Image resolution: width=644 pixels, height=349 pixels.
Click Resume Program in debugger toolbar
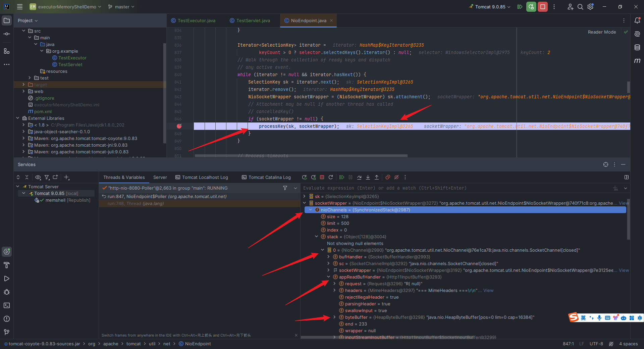click(x=342, y=177)
